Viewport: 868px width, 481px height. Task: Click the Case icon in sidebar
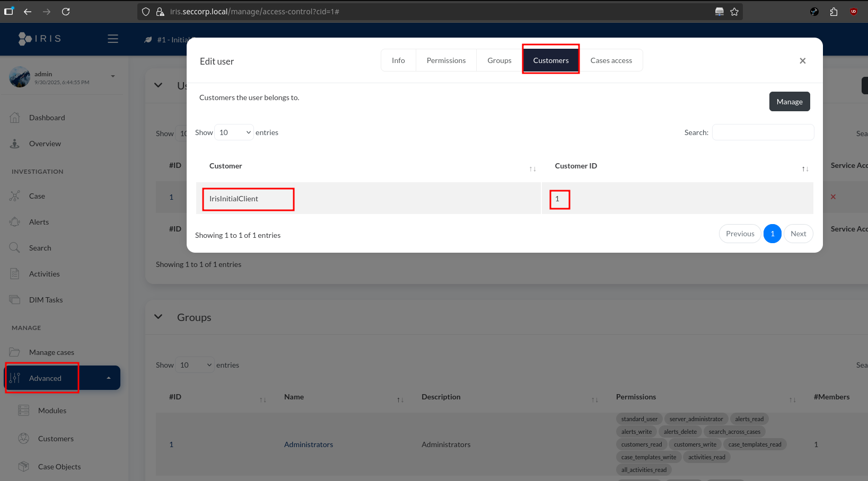point(15,196)
